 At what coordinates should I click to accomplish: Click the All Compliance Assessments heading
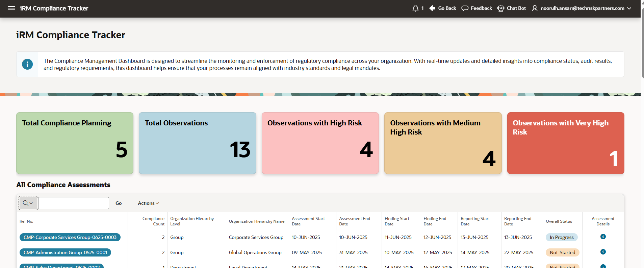63,185
